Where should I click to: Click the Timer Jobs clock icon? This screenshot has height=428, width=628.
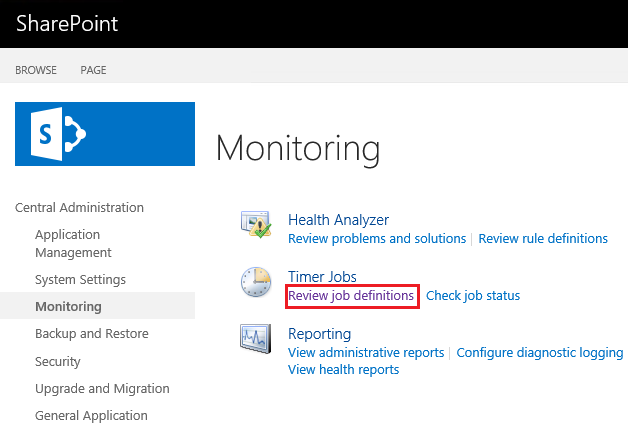[x=256, y=282]
